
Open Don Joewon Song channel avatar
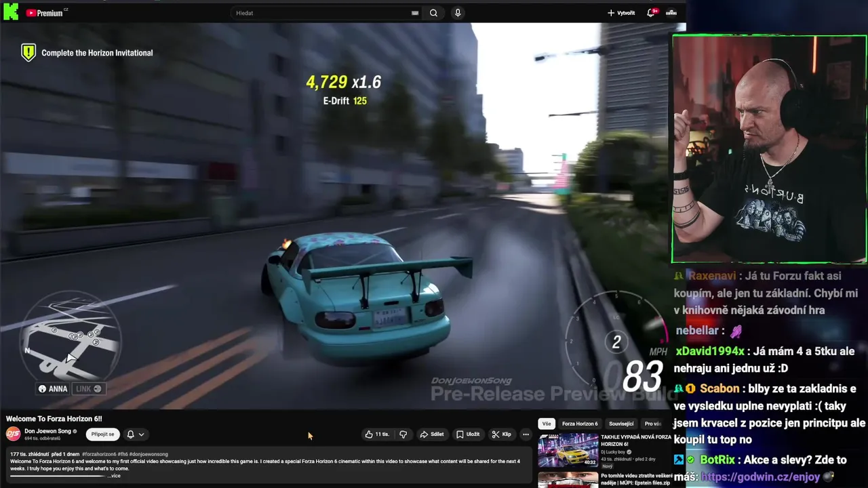pyautogui.click(x=13, y=434)
